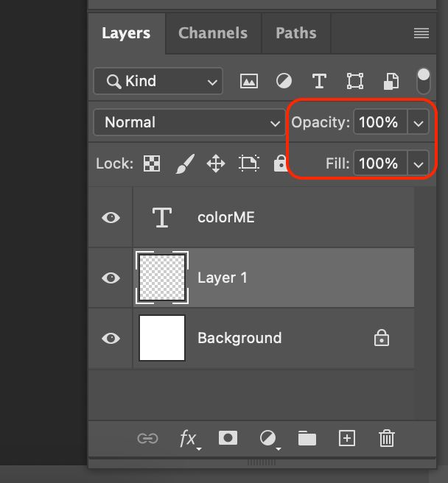The image size is (448, 483).
Task: Click the colorME type layer T thumbnail
Action: (162, 217)
